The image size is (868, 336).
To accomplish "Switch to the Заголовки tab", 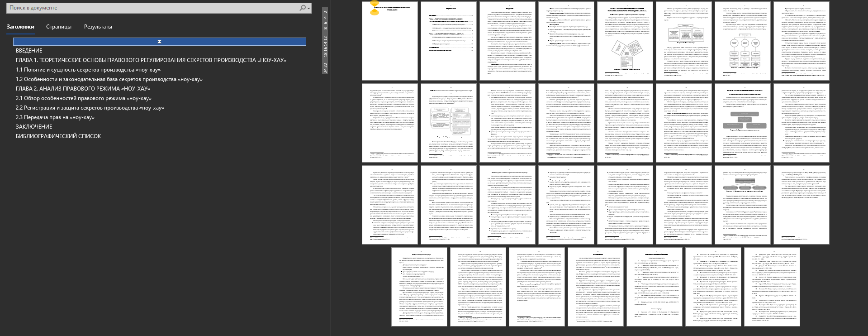I will tap(20, 27).
